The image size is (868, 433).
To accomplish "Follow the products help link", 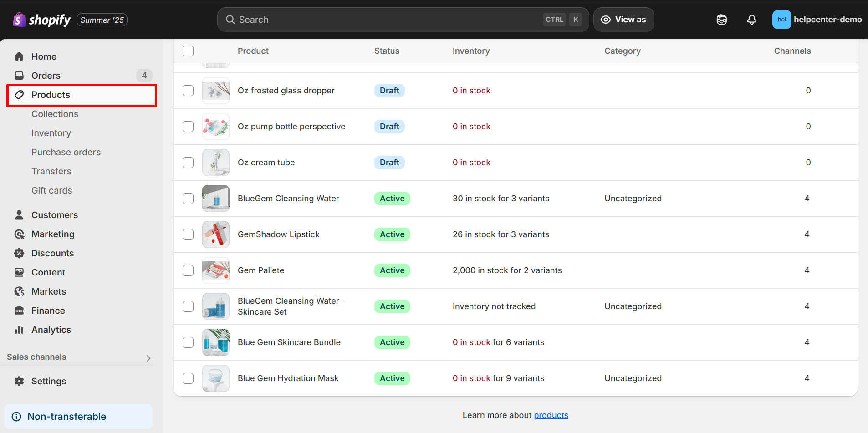I will point(551,415).
